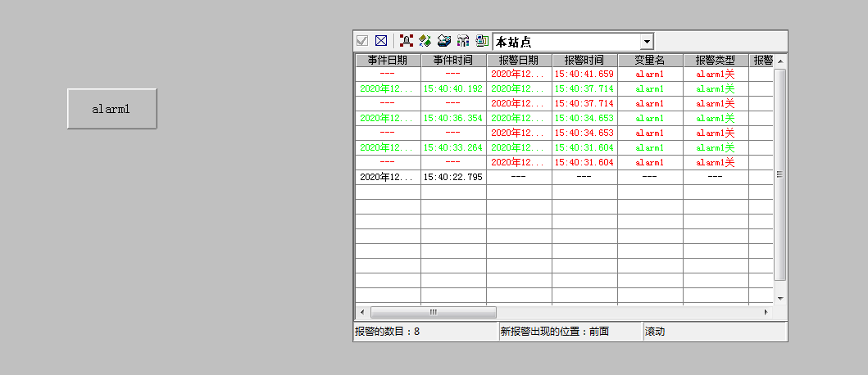Select the green alarm time 15:40:31.604

[584, 147]
